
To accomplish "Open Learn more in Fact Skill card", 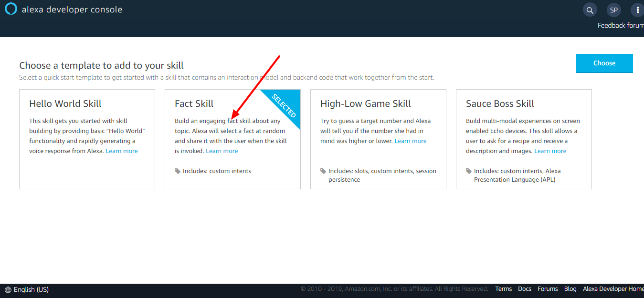I will click(x=222, y=151).
